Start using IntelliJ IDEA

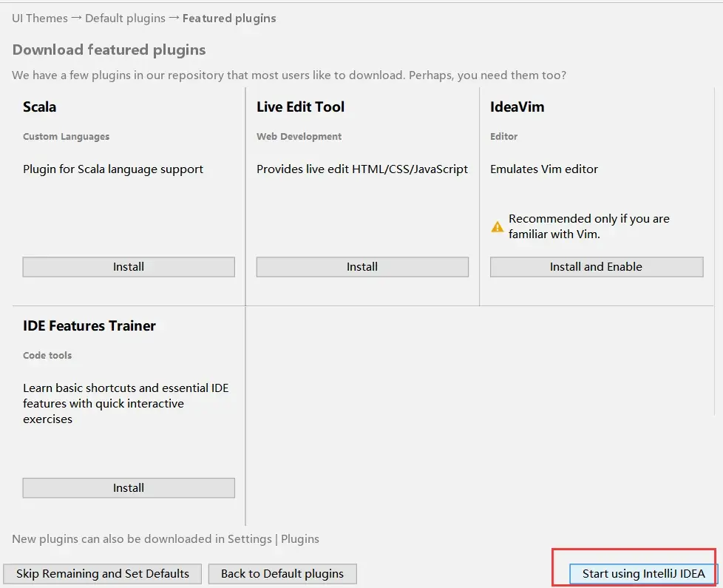(x=643, y=574)
